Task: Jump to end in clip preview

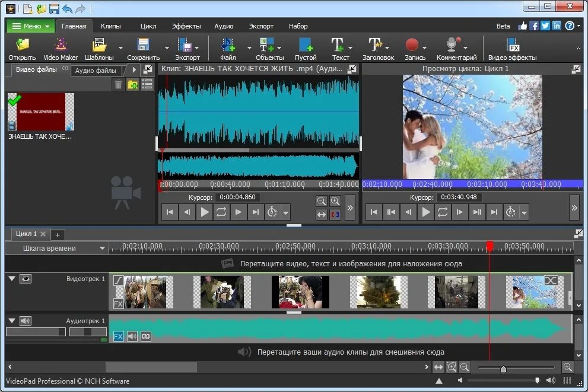Action: click(x=256, y=212)
